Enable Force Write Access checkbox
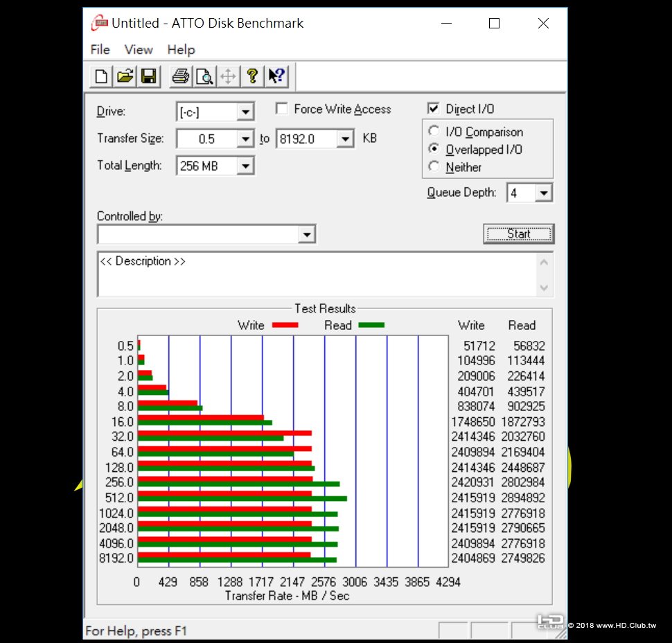The height and width of the screenshot is (643, 672). click(x=281, y=109)
